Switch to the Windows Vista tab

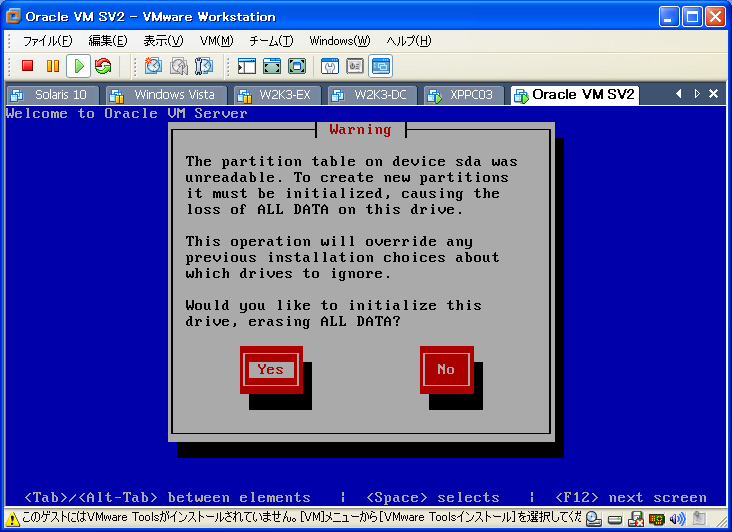tap(166, 95)
